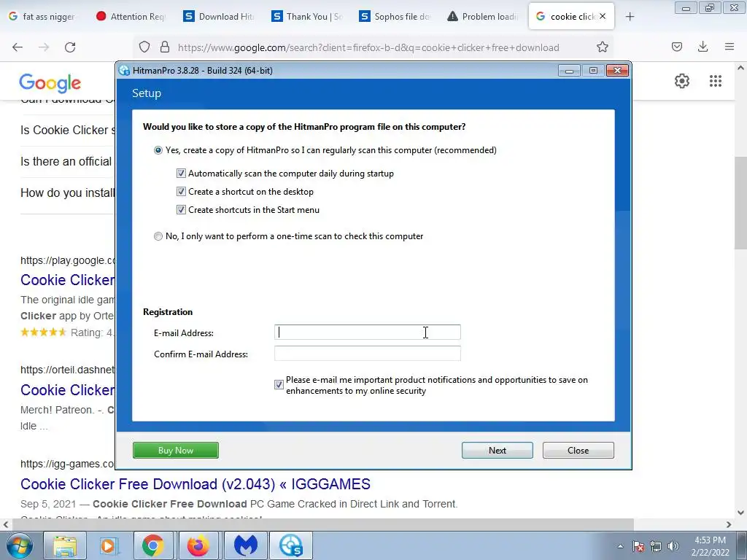Switch to the Attention Required tab

coord(130,17)
